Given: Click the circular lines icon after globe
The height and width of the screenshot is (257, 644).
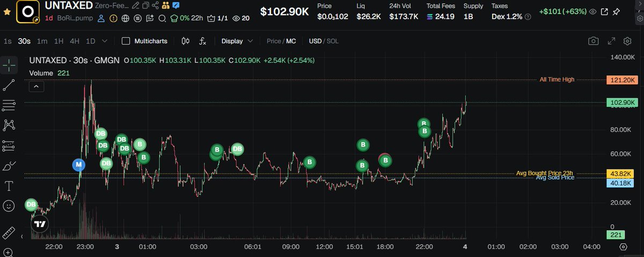Looking at the screenshot, I should tap(137, 18).
